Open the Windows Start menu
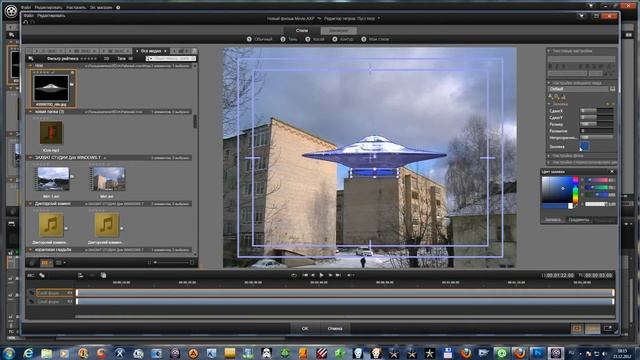The width and height of the screenshot is (640, 360). tap(9, 353)
